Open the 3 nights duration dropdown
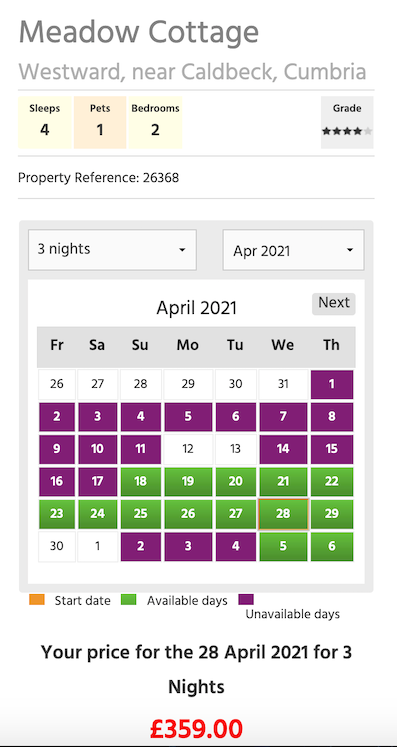Image resolution: width=397 pixels, height=747 pixels. point(112,250)
